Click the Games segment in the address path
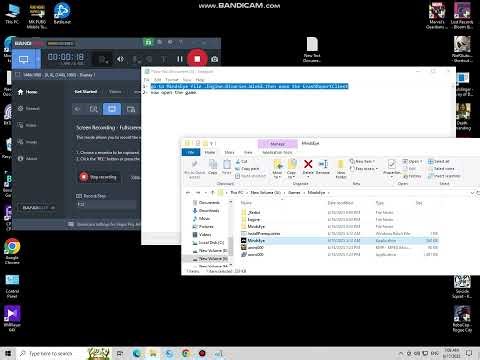The image size is (480, 360). pos(294,193)
